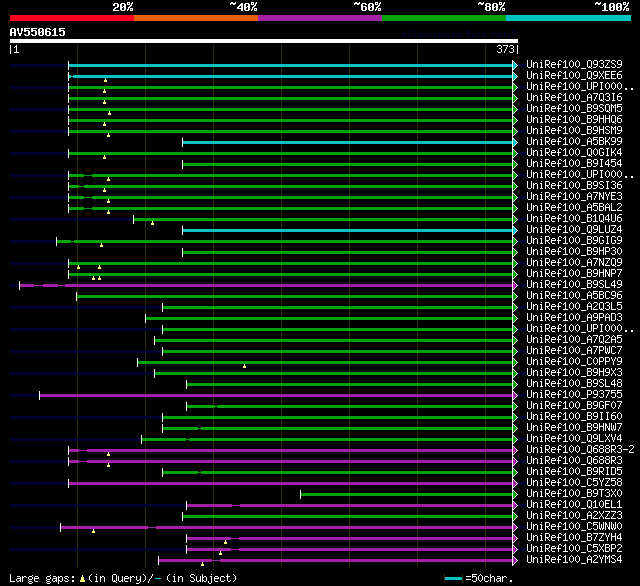Click the green ~80% identity legend bar
Screen dimensions: 640x586
444,18
